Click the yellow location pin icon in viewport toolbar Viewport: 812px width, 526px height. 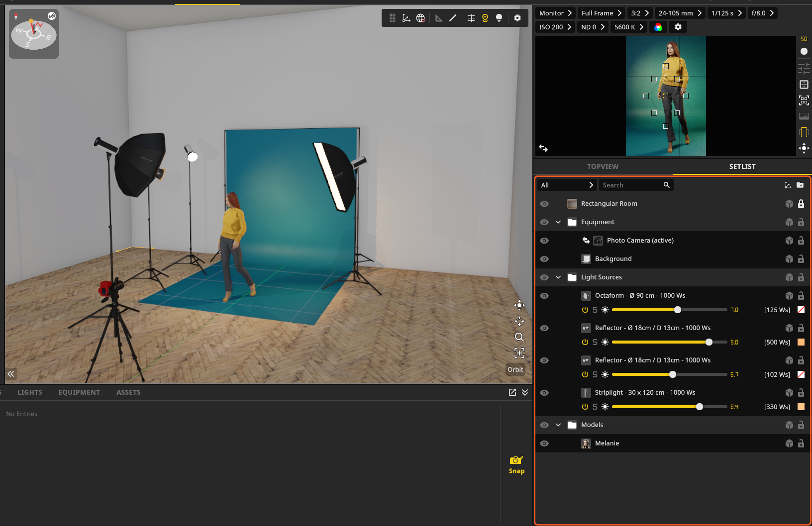[485, 18]
